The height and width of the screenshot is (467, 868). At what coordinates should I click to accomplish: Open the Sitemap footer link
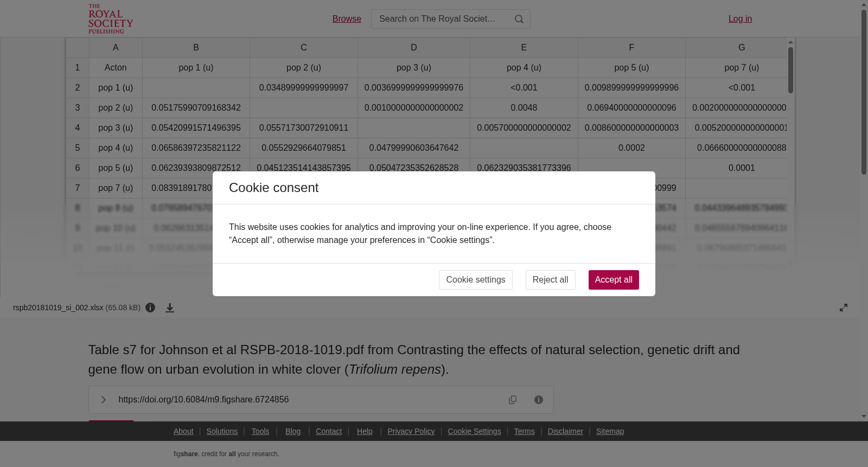tap(610, 431)
